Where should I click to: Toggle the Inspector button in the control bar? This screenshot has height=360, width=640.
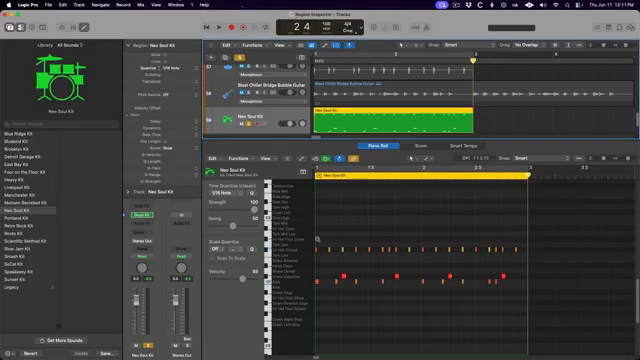point(21,27)
